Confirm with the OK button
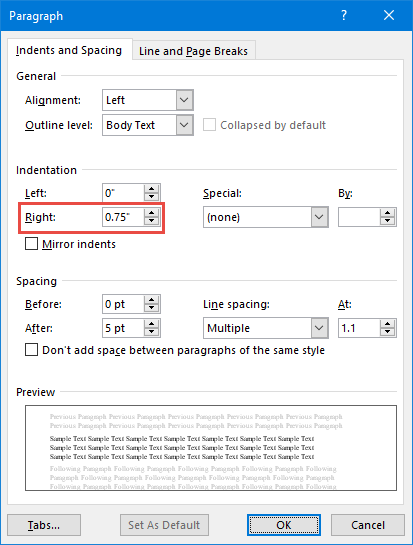 tap(284, 525)
